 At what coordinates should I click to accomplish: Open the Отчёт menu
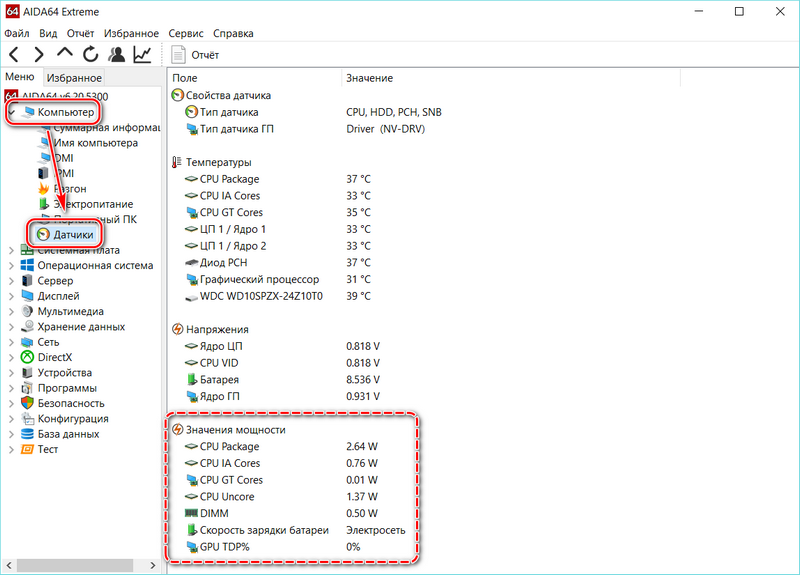pos(81,33)
